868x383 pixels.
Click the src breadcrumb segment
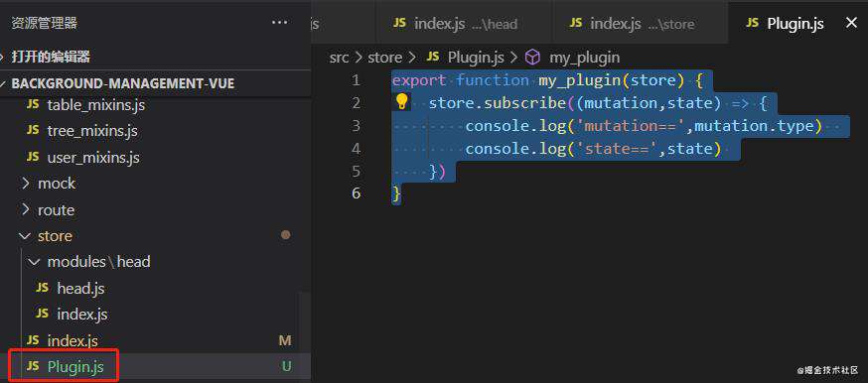point(340,58)
